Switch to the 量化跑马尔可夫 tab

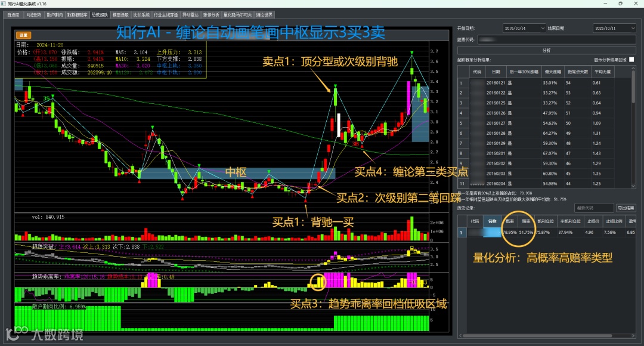[237, 15]
